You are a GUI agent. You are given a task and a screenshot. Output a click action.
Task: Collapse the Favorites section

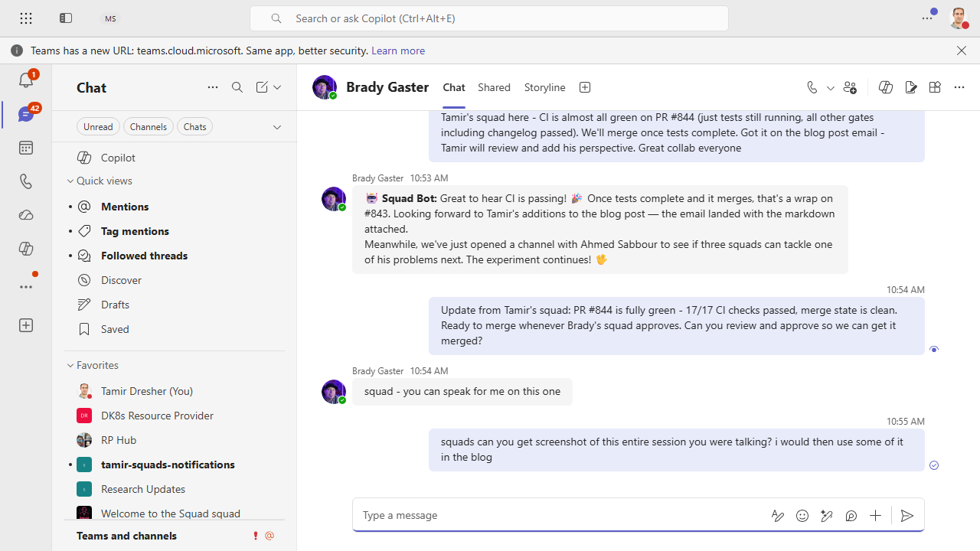point(70,365)
